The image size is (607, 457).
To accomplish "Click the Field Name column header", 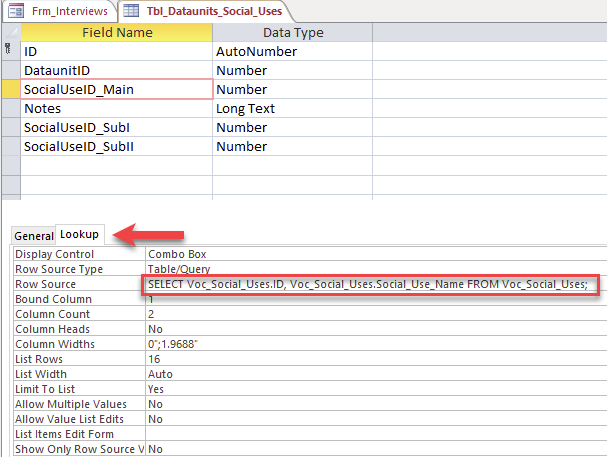I will pyautogui.click(x=116, y=32).
